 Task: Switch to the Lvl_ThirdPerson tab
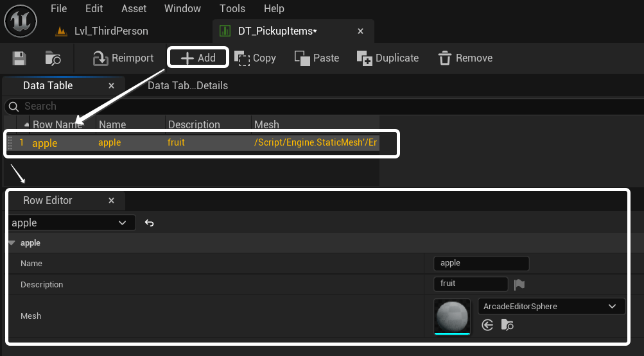click(x=110, y=31)
